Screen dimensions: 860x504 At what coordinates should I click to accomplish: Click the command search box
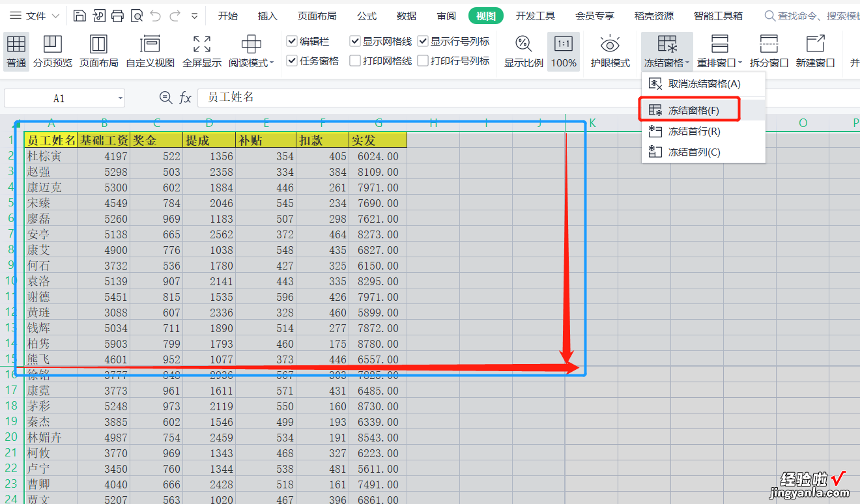pos(812,16)
